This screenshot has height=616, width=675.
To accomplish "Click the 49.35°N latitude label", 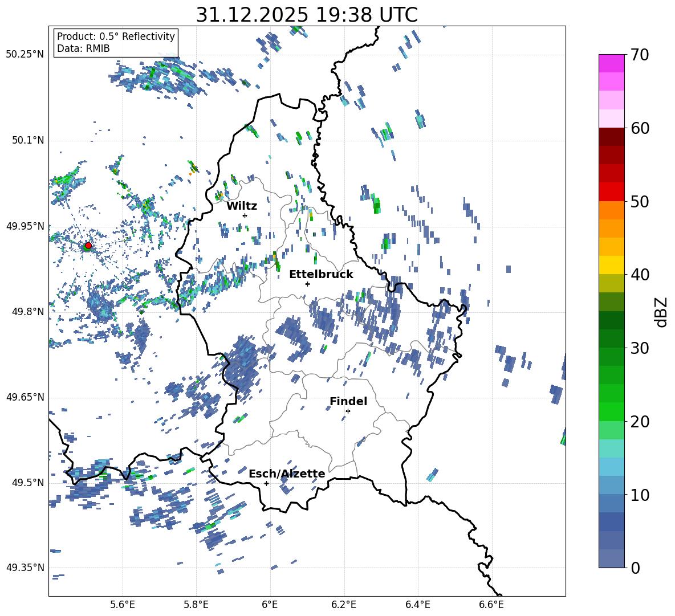I will click(x=25, y=568).
